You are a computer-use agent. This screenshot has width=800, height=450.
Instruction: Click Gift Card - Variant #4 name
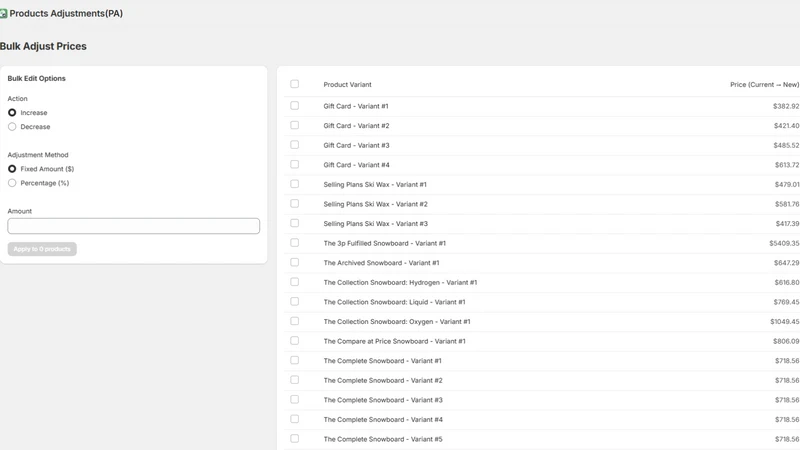point(356,165)
